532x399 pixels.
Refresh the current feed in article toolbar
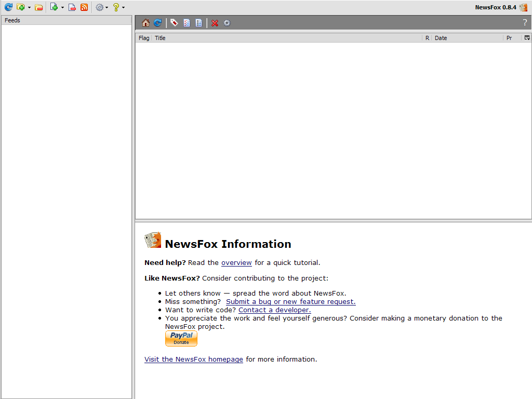tap(158, 23)
